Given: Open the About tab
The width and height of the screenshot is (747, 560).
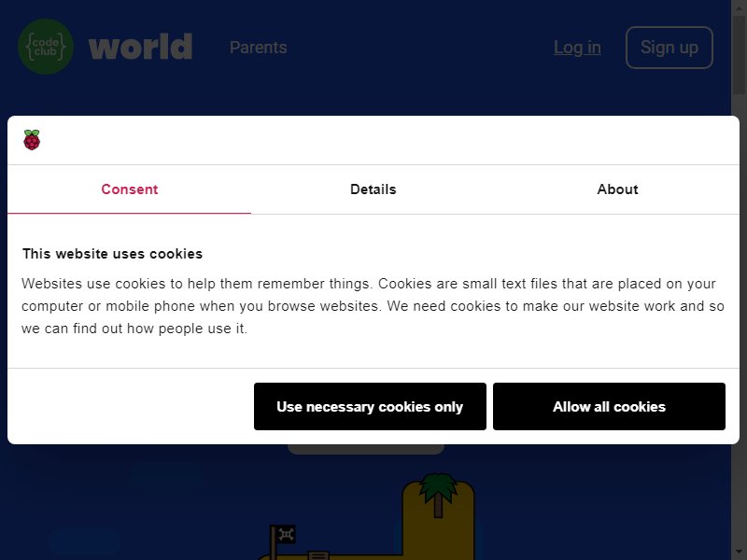Looking at the screenshot, I should coord(617,189).
